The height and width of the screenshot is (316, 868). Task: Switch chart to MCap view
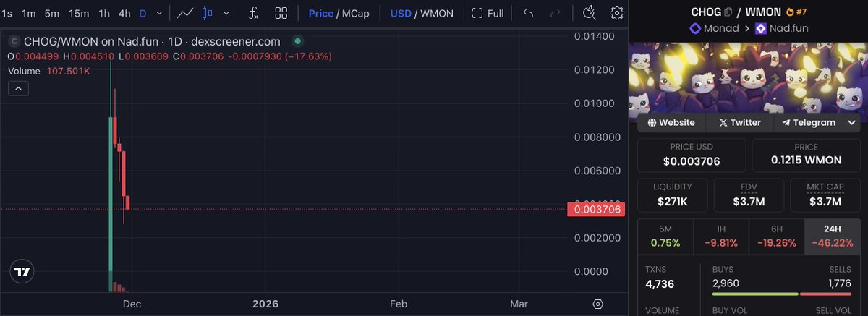355,13
